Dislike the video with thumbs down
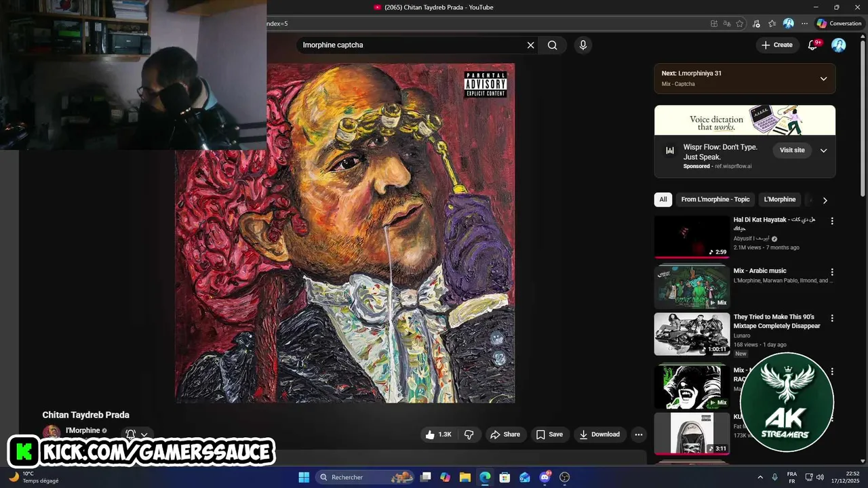868x488 pixels. tap(469, 434)
